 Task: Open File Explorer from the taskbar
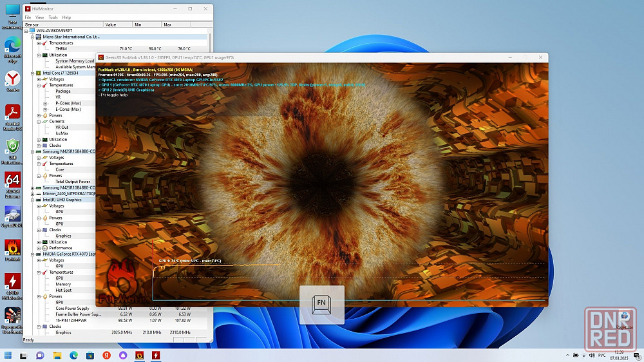57,356
